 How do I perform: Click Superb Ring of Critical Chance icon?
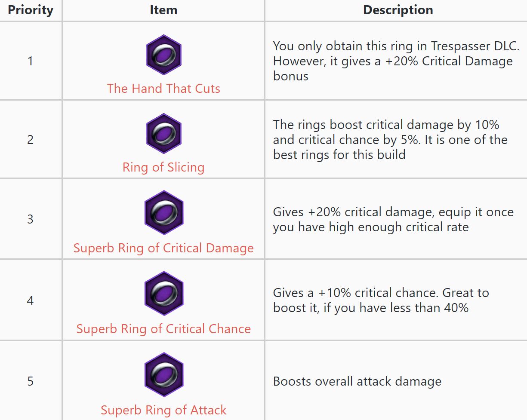pyautogui.click(x=163, y=294)
